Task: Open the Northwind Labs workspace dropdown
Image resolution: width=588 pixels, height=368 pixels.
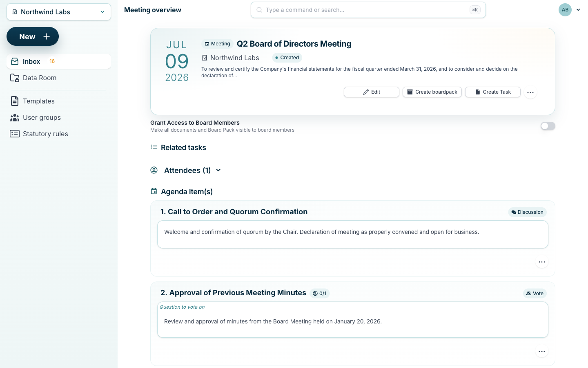Action: click(59, 12)
